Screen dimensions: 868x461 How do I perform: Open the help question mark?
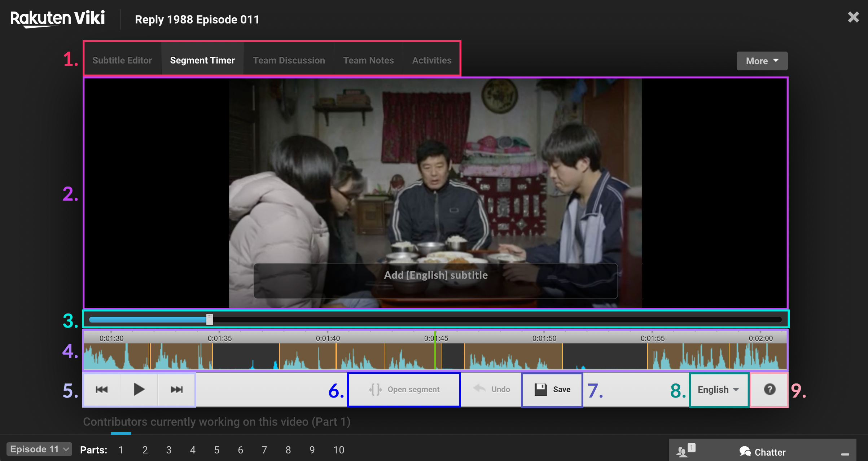(x=769, y=390)
